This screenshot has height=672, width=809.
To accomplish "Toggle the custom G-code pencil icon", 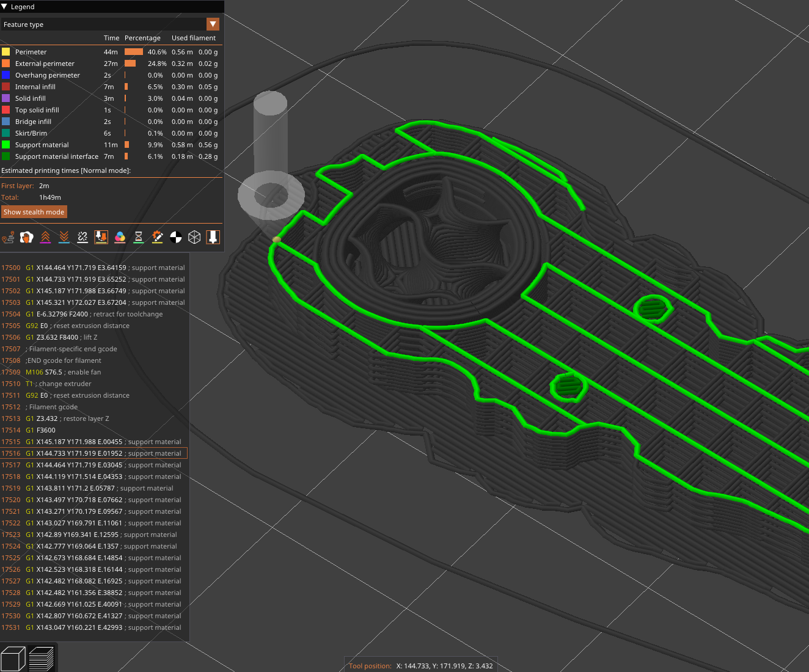I will pos(157,237).
